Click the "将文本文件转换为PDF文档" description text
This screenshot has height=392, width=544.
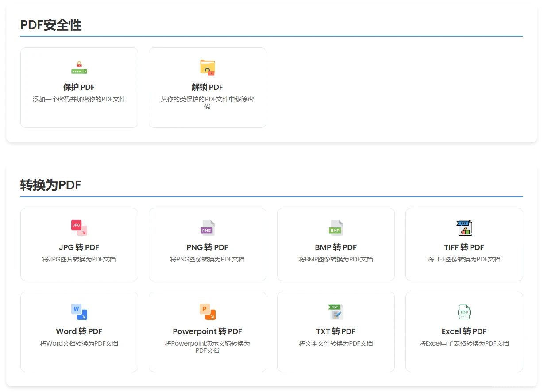tap(336, 343)
